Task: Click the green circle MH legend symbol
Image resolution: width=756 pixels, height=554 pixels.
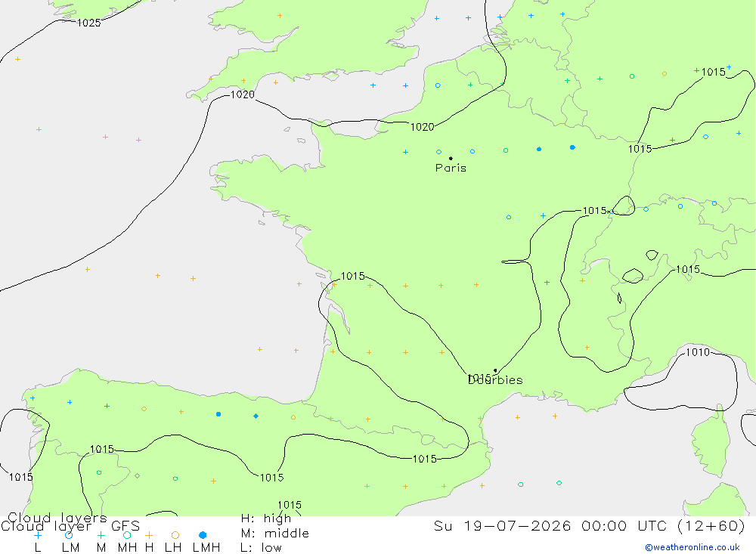Action: click(127, 535)
